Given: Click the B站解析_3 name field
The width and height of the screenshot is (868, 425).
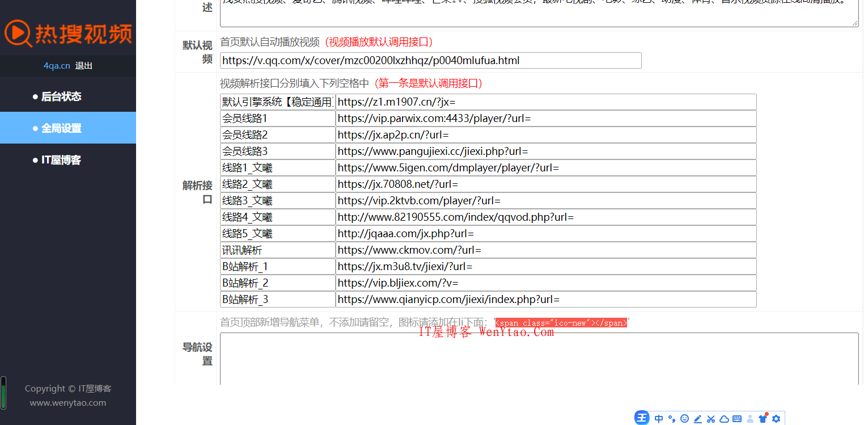Looking at the screenshot, I should coord(278,300).
